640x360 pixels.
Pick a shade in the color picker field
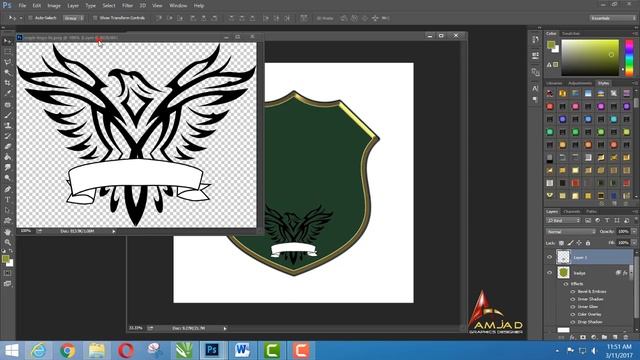[x=590, y=58]
